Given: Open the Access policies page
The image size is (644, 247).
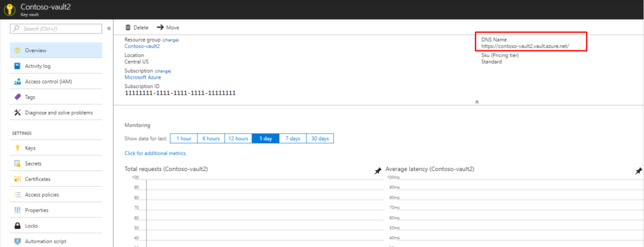Looking at the screenshot, I should tap(56, 194).
